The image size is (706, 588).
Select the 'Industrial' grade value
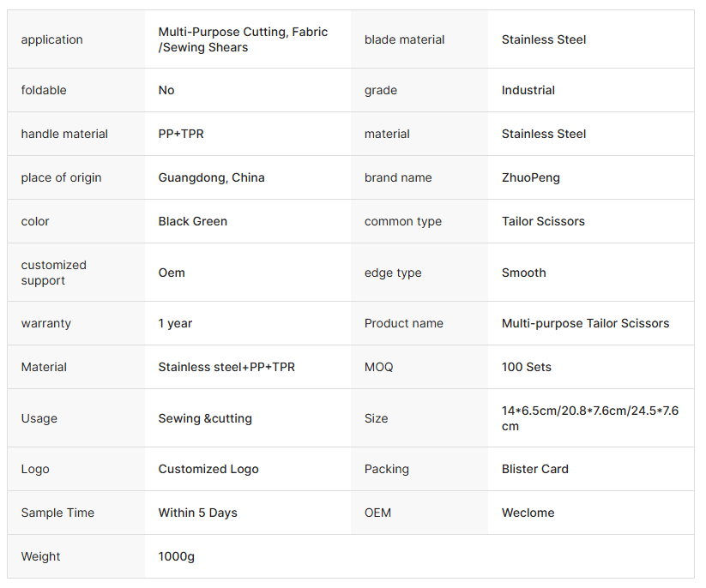[528, 90]
